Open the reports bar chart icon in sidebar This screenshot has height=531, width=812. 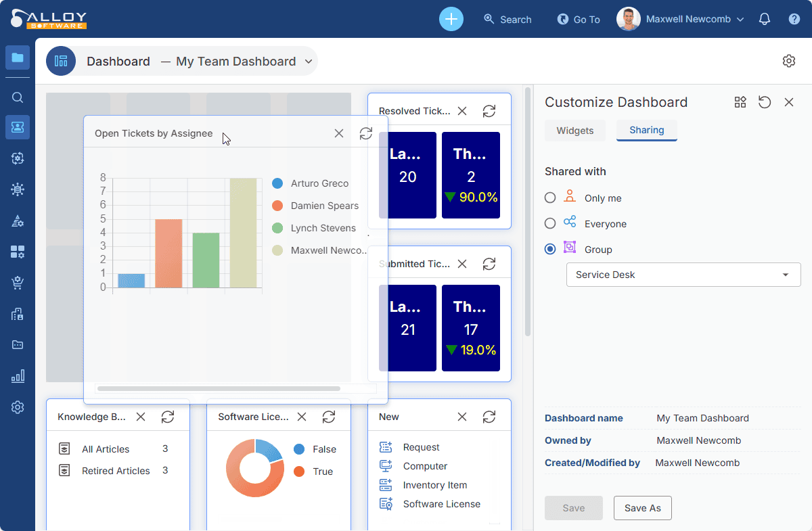[18, 376]
